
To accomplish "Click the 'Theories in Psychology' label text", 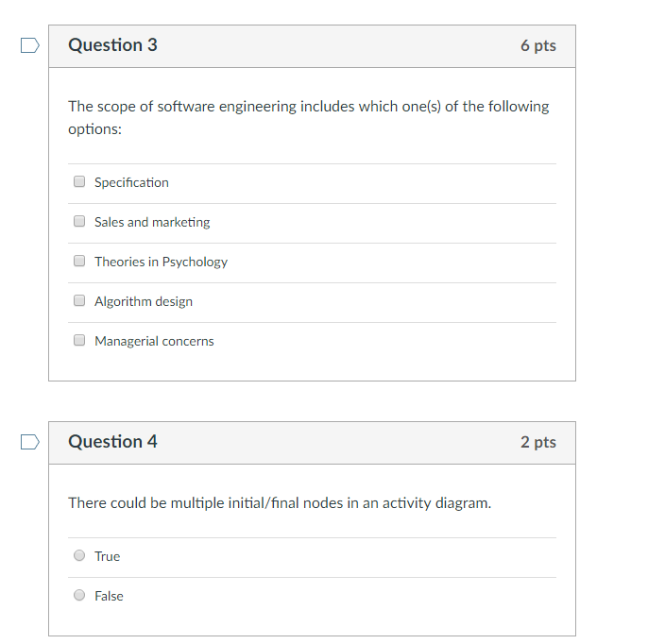I will coord(161,262).
